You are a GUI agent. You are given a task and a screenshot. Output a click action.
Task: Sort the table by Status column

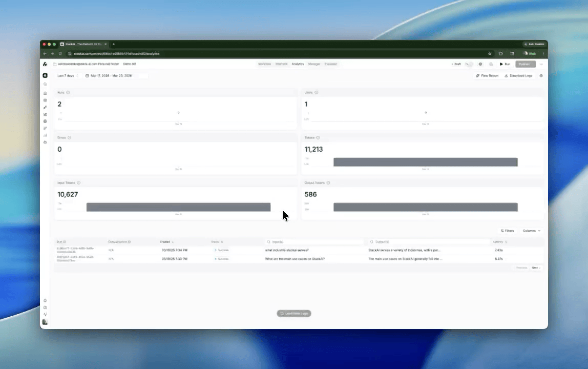click(x=217, y=242)
